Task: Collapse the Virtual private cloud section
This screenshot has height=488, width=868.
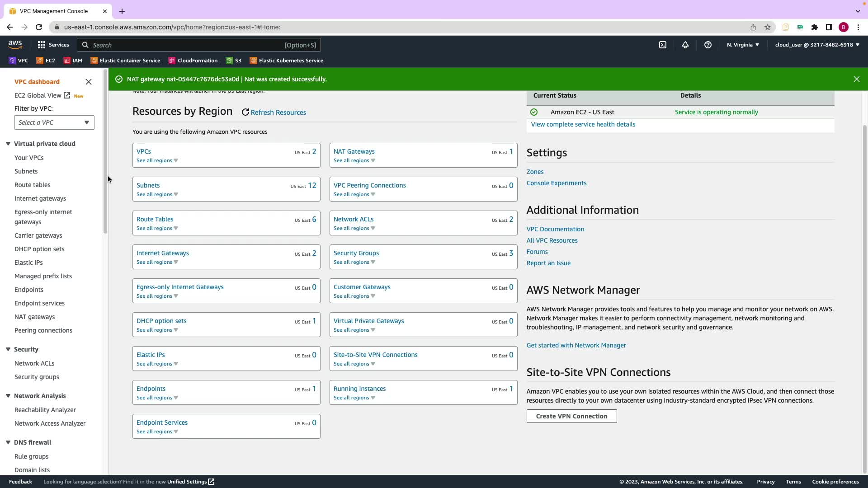Action: 8,144
